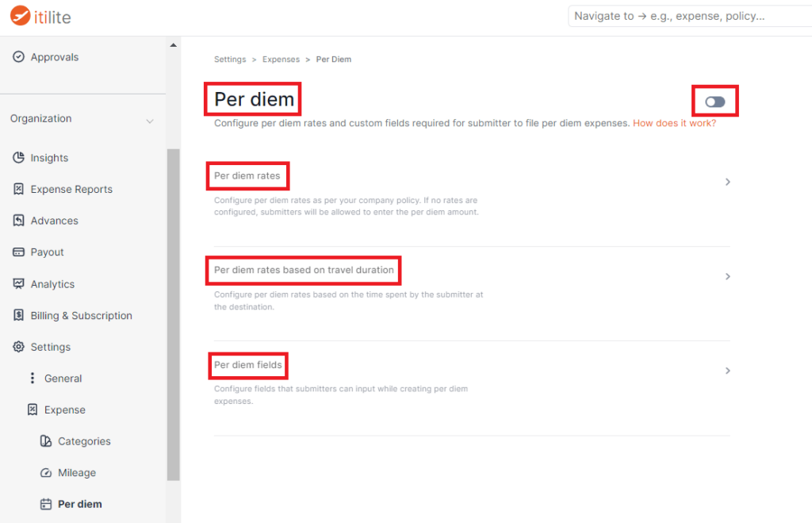Click the Settings breadcrumb link

coord(230,59)
